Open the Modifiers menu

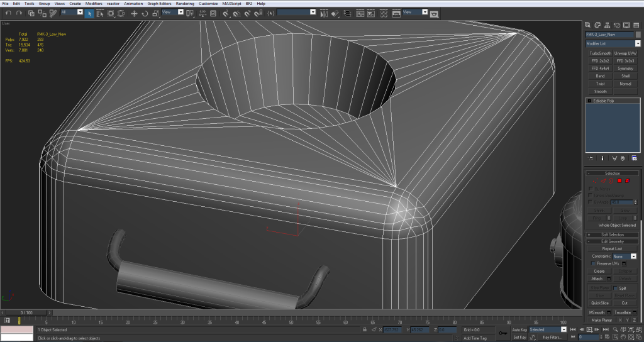tap(94, 4)
